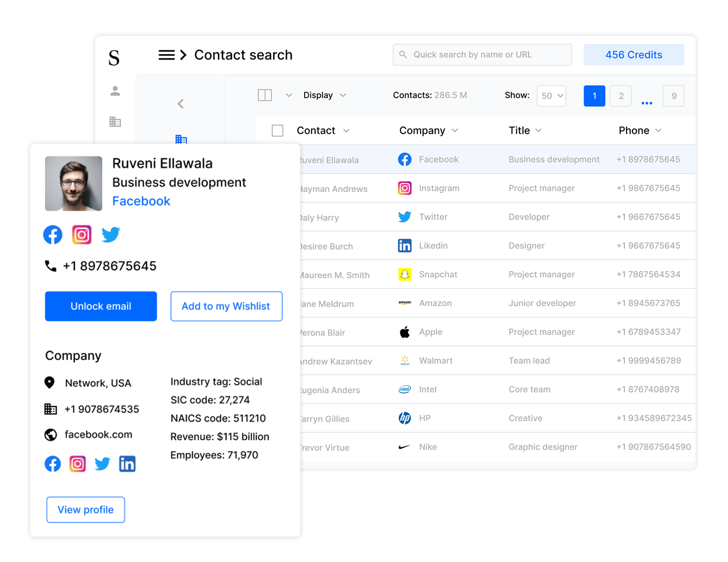Click the pagination ellipsis dots
728x562 pixels.
click(x=647, y=103)
